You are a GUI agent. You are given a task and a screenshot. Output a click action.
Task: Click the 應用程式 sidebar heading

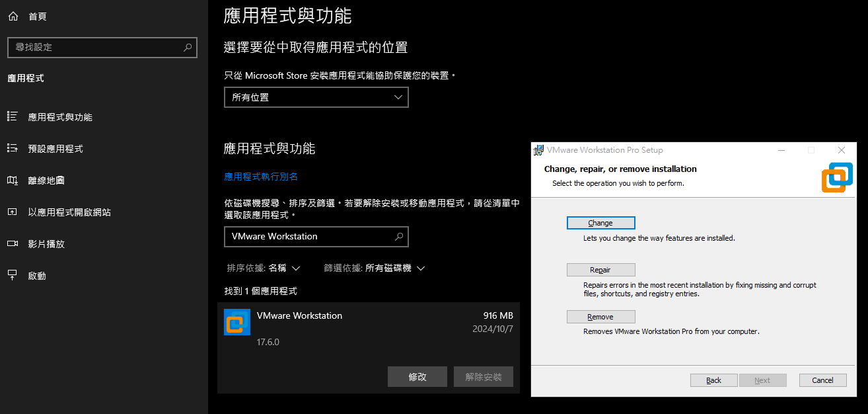pyautogui.click(x=25, y=78)
